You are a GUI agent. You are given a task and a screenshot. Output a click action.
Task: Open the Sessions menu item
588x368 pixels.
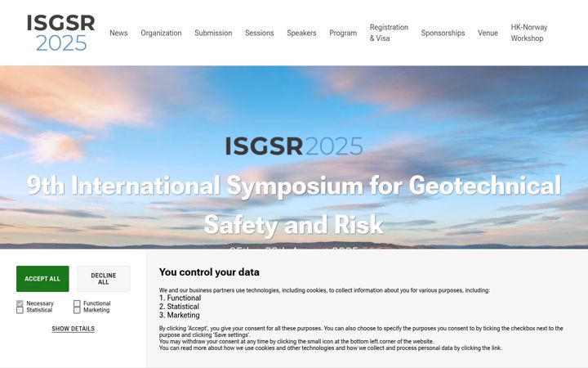coord(259,33)
